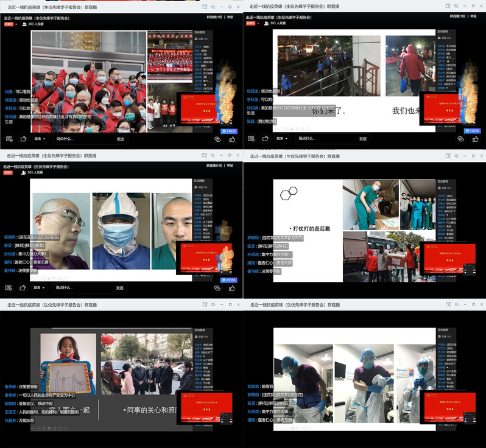Click thumbs-up like icon in red-jacket group photo window
486x448 pixels.
pos(232,139)
